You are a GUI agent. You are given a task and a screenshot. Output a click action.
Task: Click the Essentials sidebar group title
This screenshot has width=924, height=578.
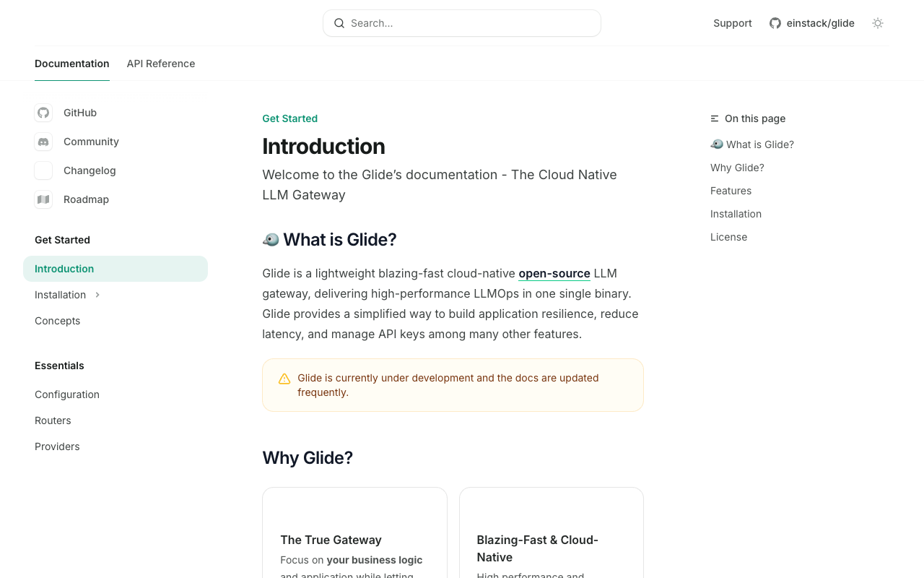(x=59, y=366)
